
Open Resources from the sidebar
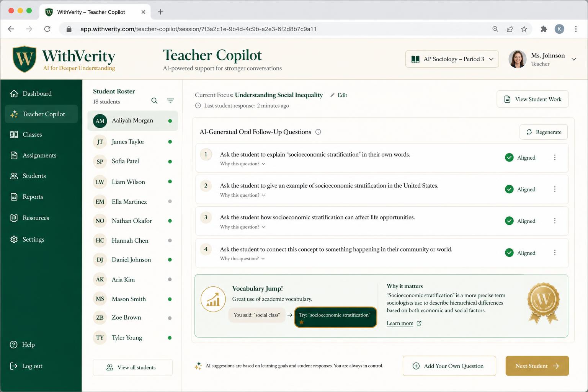click(41, 218)
